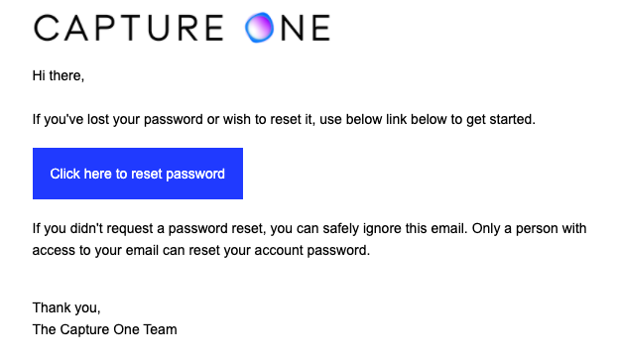Click the letter 'C' starting the logo

tap(46, 28)
